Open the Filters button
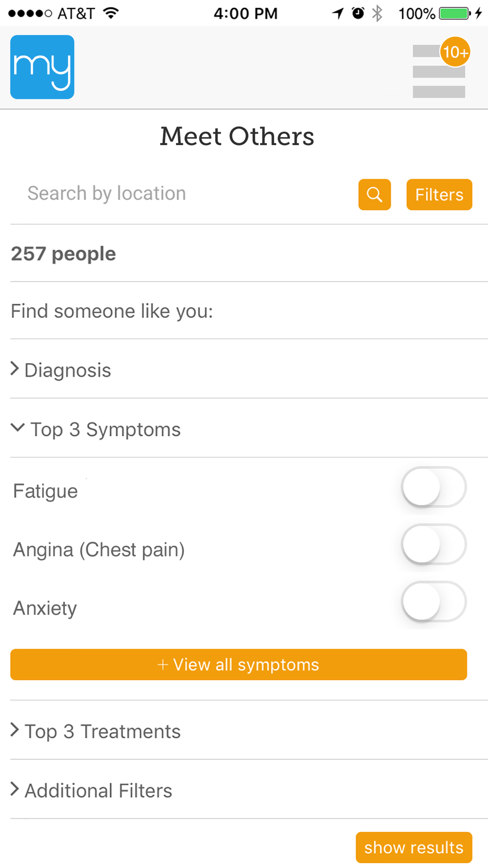This screenshot has width=488, height=868. pyautogui.click(x=439, y=194)
